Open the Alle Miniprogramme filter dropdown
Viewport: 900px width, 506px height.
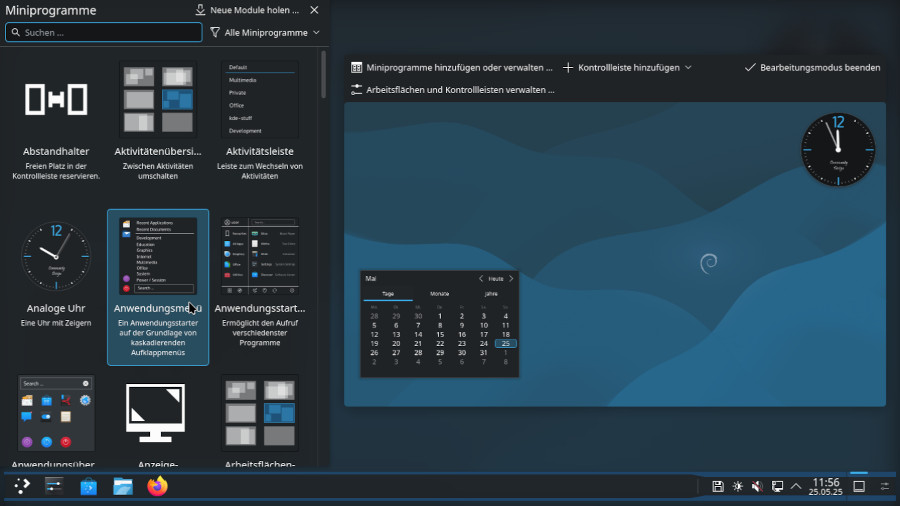(x=265, y=33)
